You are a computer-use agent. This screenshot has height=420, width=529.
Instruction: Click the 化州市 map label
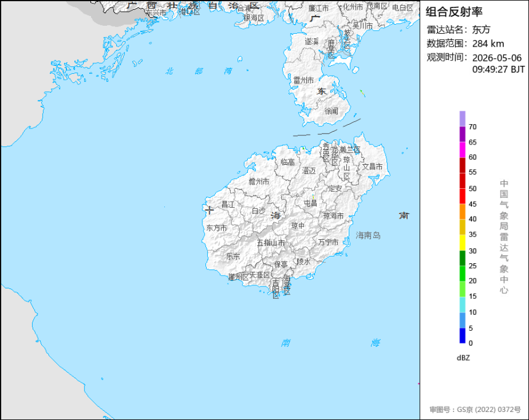353,7
